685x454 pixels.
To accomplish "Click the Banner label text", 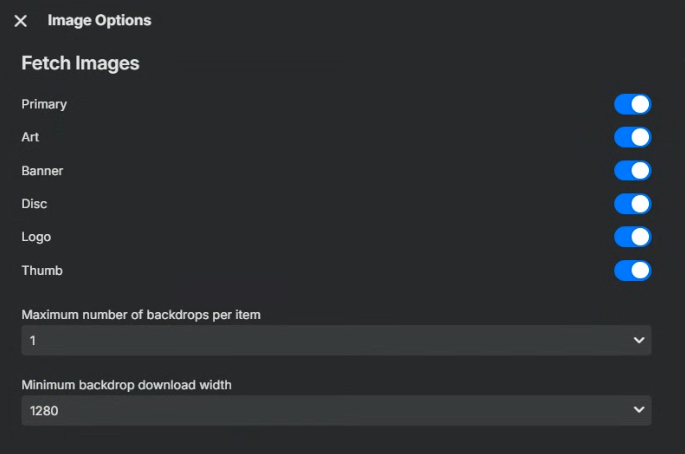I will (42, 171).
